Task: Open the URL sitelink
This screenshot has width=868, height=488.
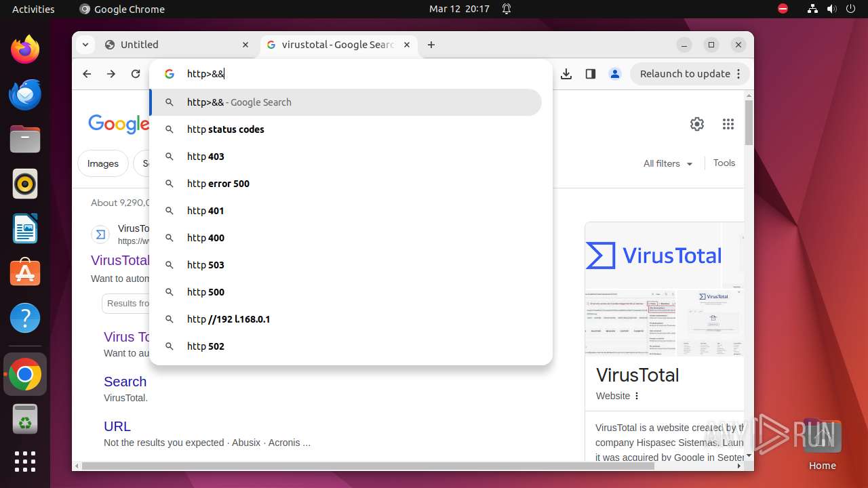Action: pyautogui.click(x=117, y=426)
